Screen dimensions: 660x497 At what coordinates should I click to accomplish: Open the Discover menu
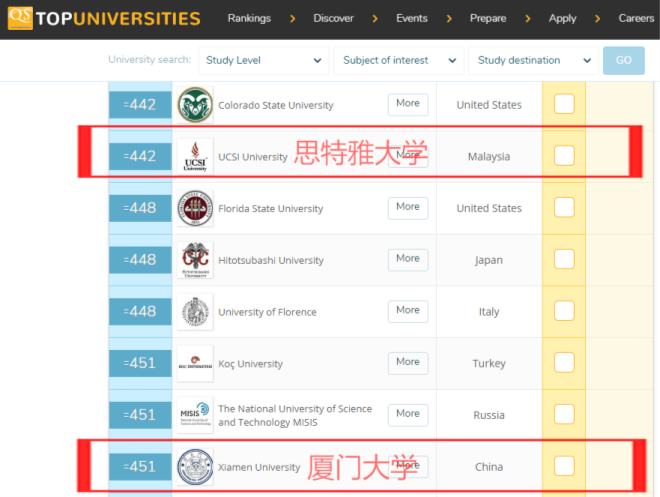(x=333, y=19)
